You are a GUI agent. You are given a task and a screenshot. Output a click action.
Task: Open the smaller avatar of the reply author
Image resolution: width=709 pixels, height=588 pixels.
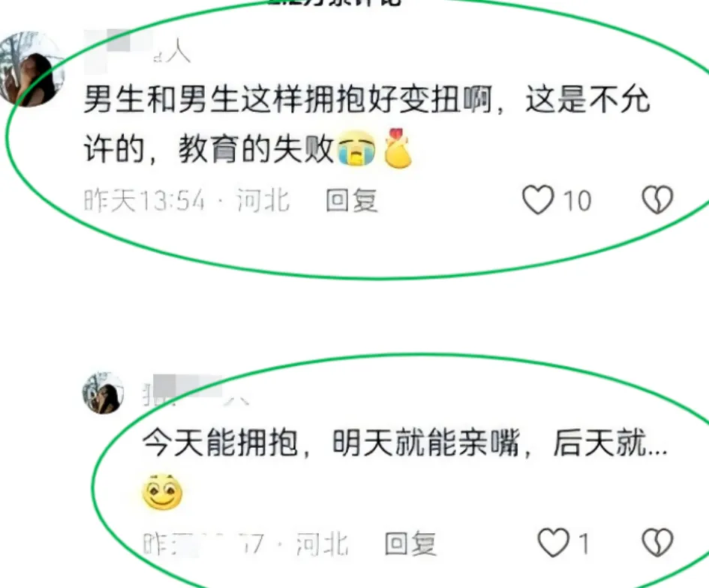[103, 393]
